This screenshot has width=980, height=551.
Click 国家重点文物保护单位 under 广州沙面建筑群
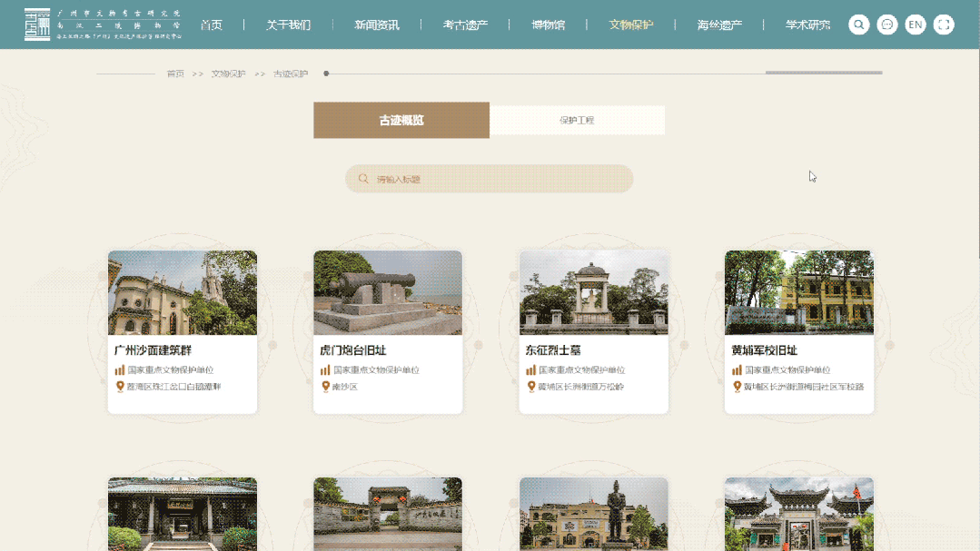point(171,369)
